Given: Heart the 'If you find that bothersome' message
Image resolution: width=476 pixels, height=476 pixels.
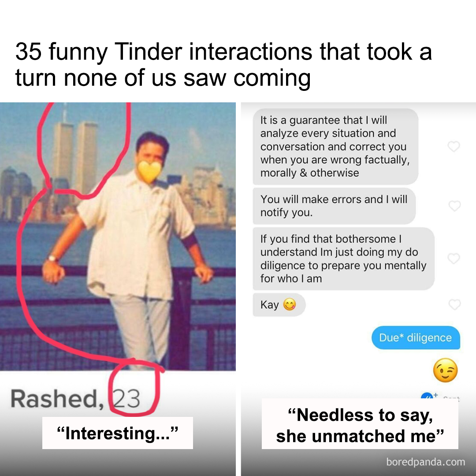Looking at the screenshot, I should click(454, 259).
